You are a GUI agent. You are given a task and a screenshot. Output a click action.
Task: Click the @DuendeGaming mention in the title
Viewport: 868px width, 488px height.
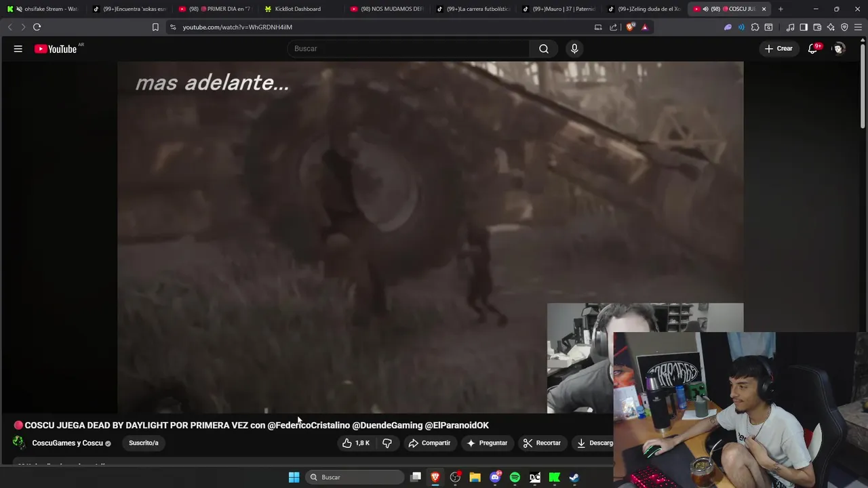(x=387, y=426)
